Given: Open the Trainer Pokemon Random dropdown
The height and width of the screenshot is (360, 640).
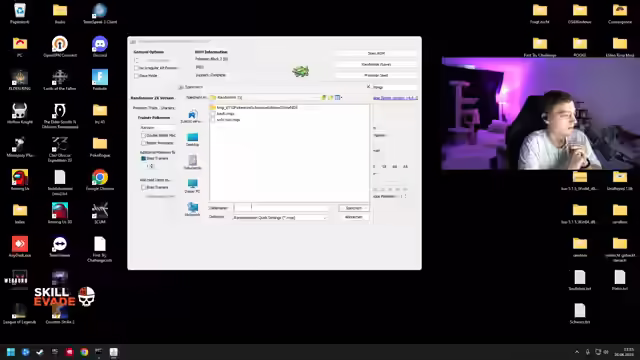Looking at the screenshot, I should pyautogui.click(x=158, y=127).
